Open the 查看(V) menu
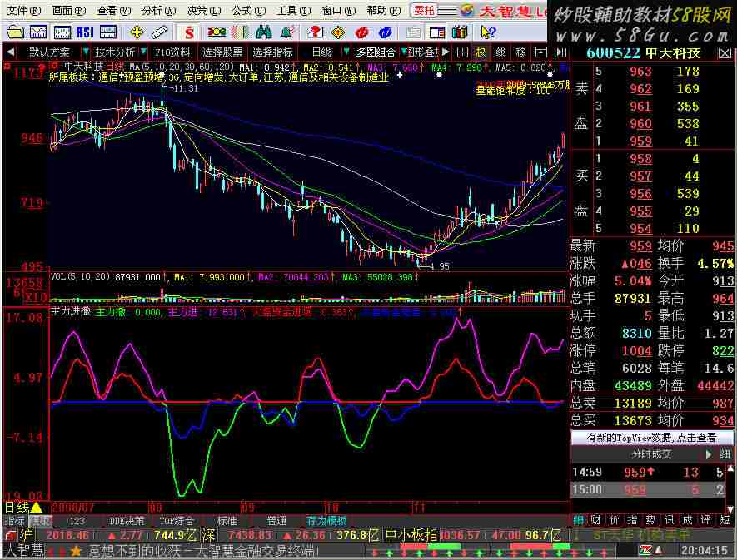The width and height of the screenshot is (737, 560). tap(114, 10)
